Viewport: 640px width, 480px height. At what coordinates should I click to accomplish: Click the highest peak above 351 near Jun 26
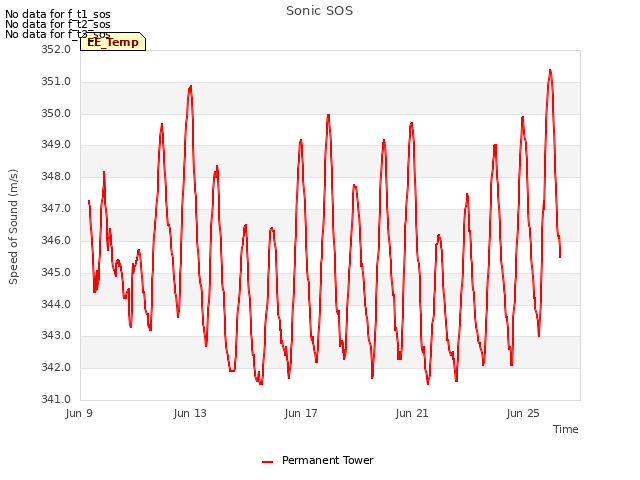coord(550,71)
